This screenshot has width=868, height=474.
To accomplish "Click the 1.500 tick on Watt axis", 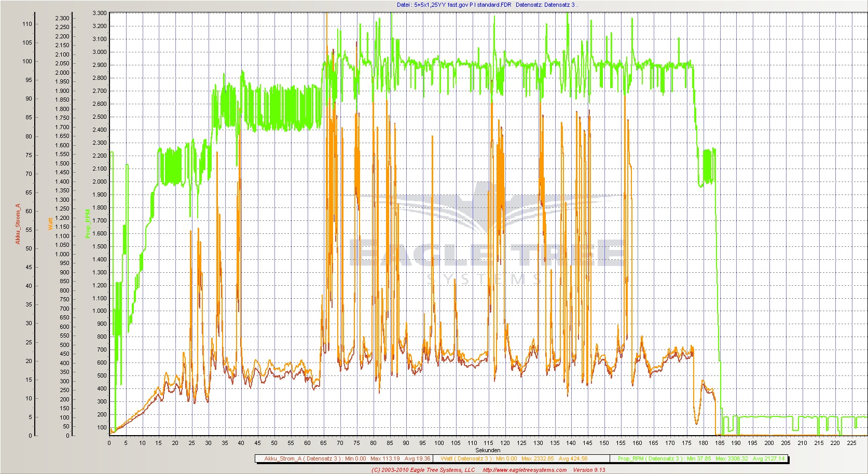I will 62,163.
